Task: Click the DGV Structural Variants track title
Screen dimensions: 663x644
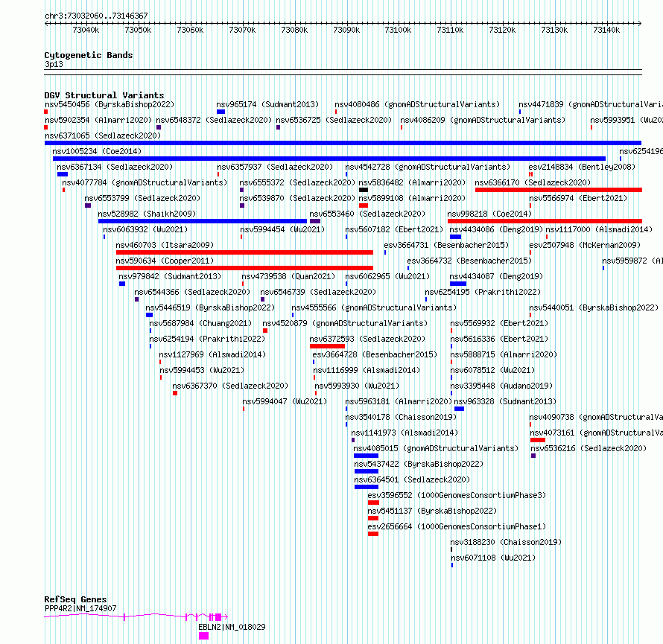Action: pos(104,95)
